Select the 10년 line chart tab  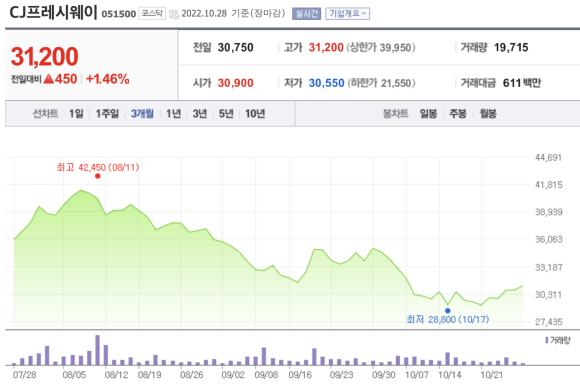(x=255, y=114)
